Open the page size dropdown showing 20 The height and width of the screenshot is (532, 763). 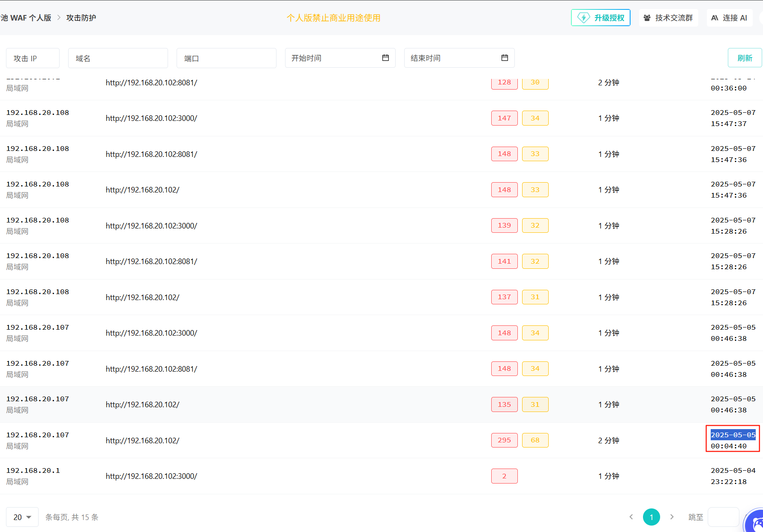tap(22, 517)
